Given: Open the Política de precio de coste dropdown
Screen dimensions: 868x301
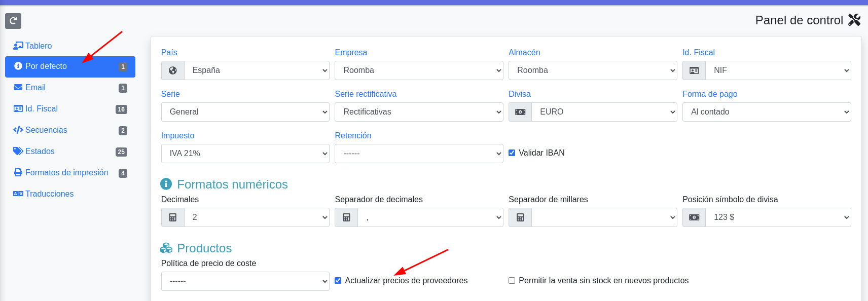Looking at the screenshot, I should (x=245, y=281).
